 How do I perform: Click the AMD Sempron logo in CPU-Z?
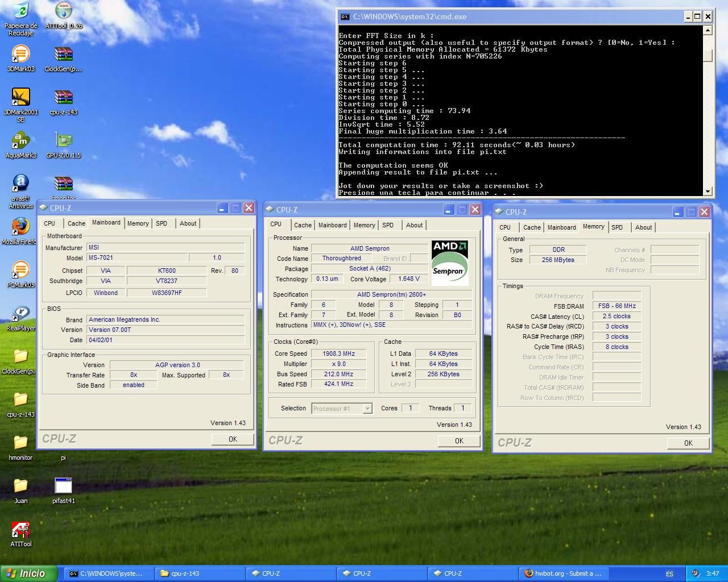[450, 263]
